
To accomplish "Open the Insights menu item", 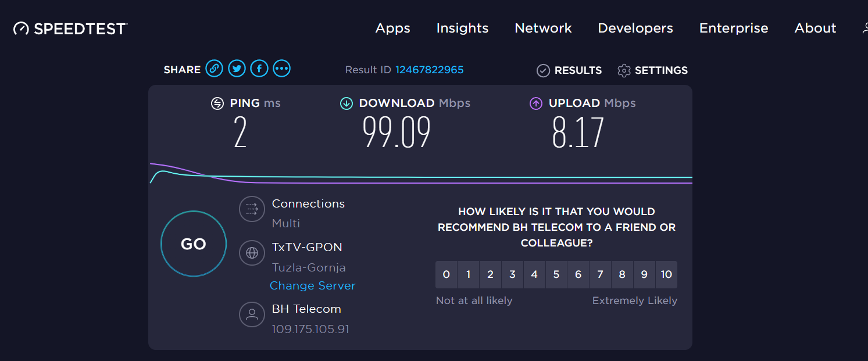I will [462, 28].
